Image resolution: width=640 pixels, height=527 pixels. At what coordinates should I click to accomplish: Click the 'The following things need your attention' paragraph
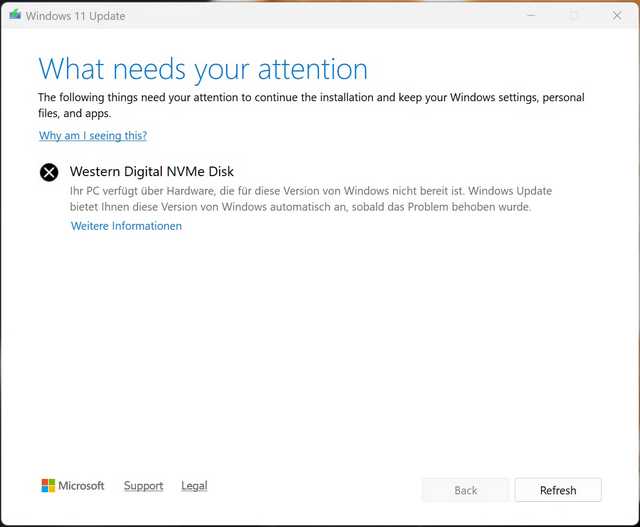coord(310,98)
